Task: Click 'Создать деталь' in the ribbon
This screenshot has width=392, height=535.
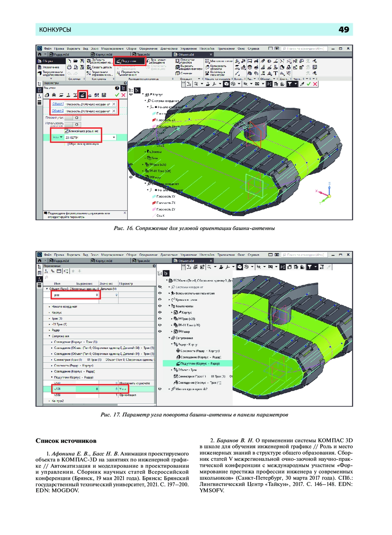Action: (x=99, y=67)
